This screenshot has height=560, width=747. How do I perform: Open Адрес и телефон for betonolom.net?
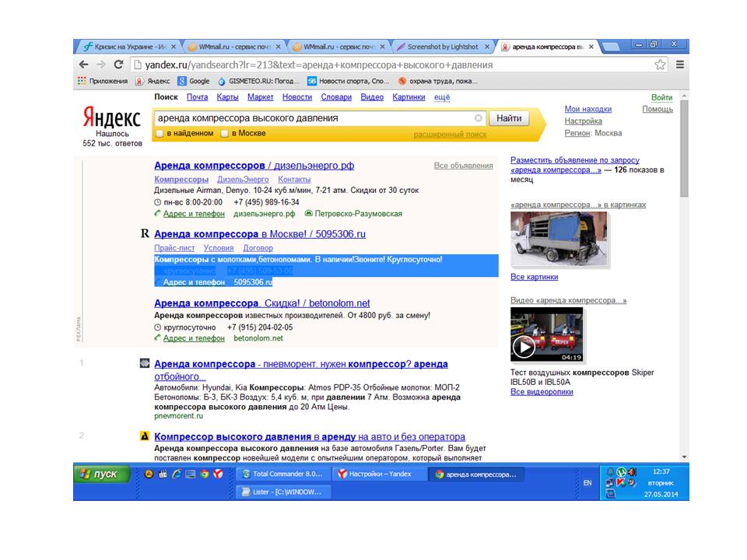[194, 338]
